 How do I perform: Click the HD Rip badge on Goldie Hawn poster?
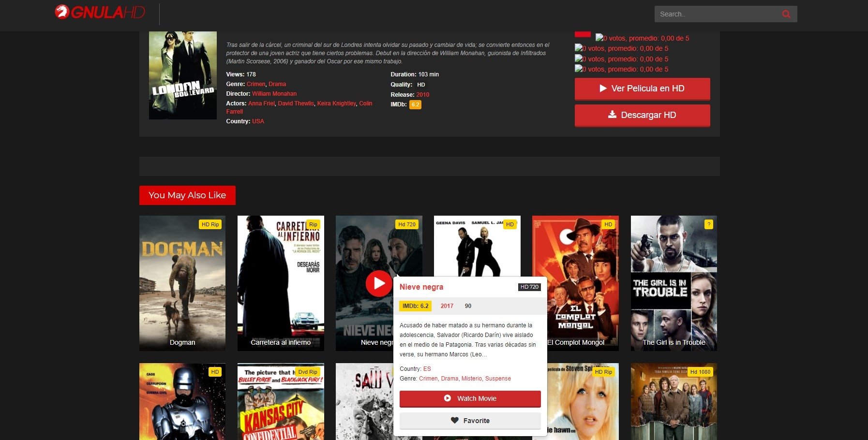[603, 372]
